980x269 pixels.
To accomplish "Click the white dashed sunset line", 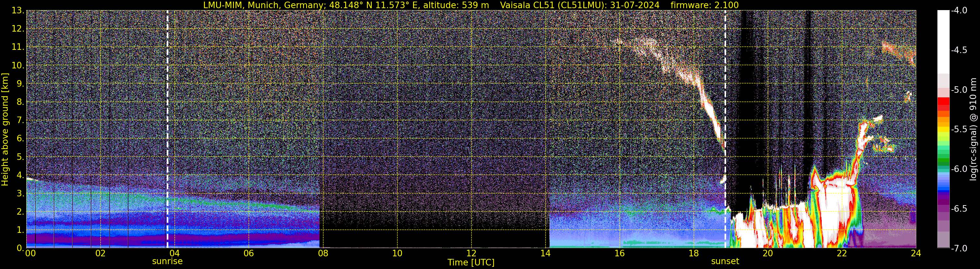I will pos(725,129).
